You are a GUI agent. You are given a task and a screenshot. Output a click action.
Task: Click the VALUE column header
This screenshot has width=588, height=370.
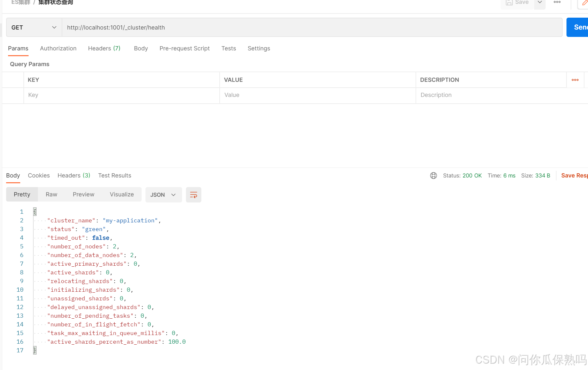click(233, 80)
